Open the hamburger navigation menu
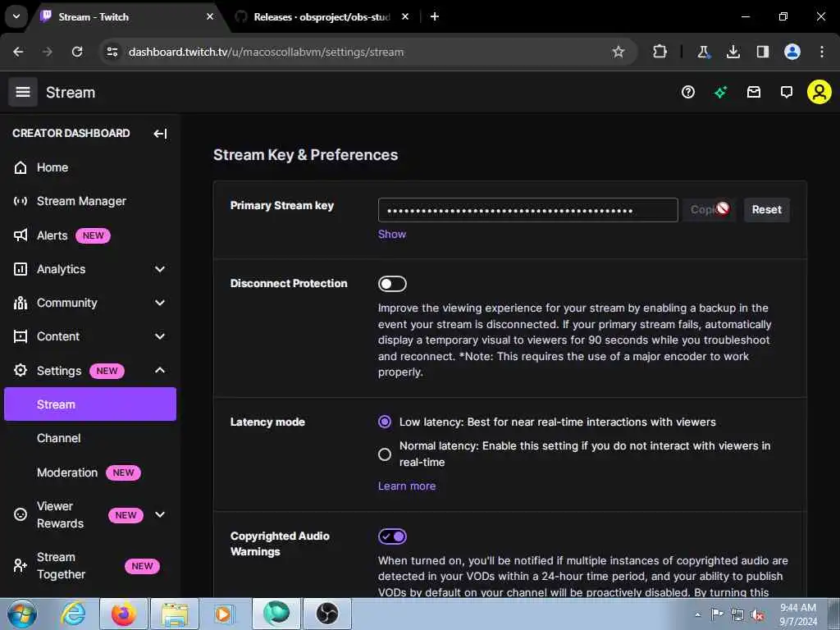The height and width of the screenshot is (630, 840). (22, 92)
